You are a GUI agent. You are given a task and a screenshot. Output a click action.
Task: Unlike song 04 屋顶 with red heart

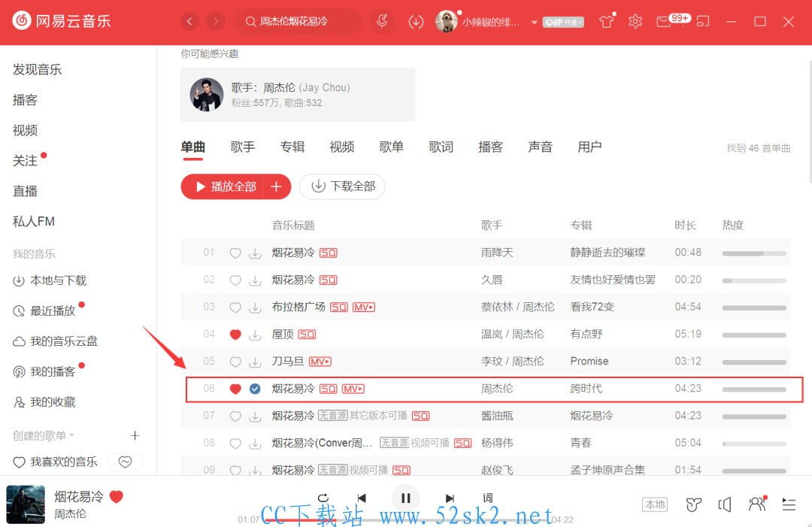coord(235,335)
